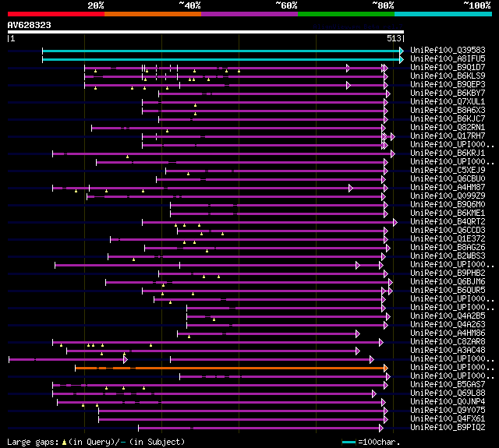The height and width of the screenshot is (448, 499).
Task: Click the cyan ~100% identity color segment
Action: [444, 14]
